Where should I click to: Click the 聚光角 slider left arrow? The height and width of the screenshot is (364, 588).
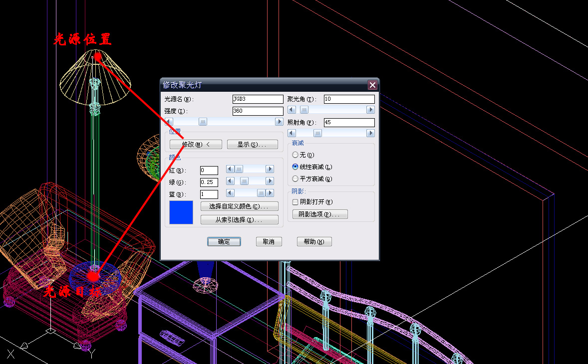coord(292,110)
